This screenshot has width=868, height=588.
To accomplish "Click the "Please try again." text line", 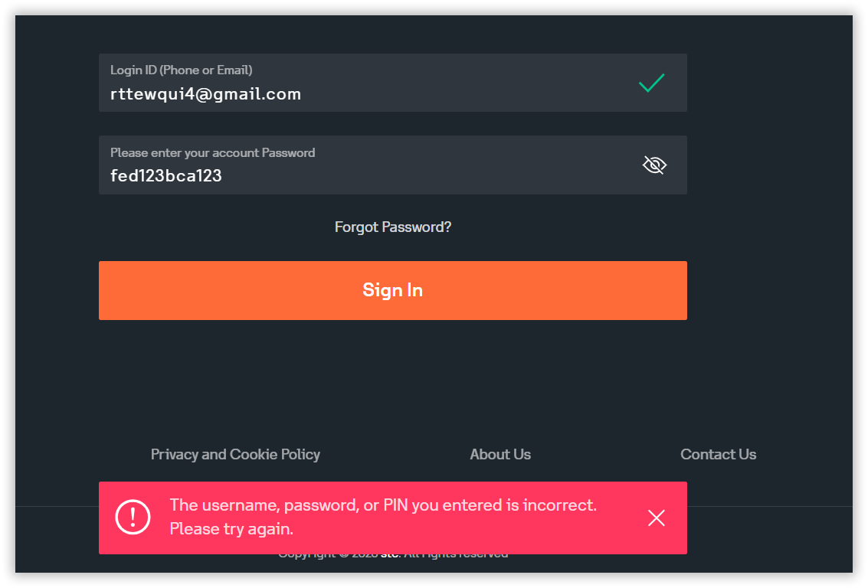I will [x=231, y=529].
